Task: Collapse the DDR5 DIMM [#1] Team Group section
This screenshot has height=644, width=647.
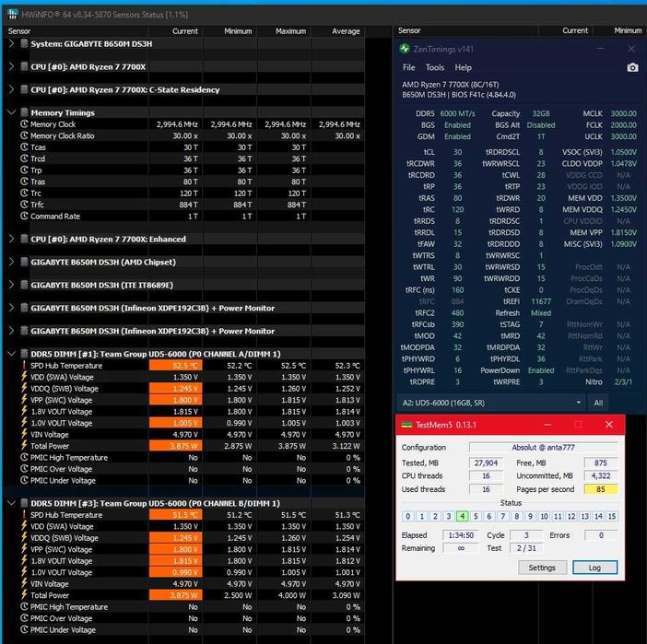Action: 11,354
